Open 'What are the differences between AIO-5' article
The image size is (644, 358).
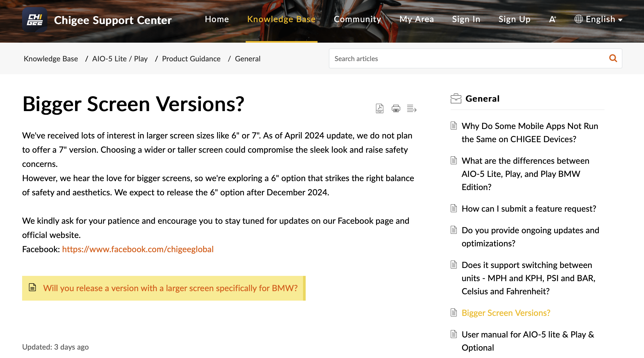[526, 174]
